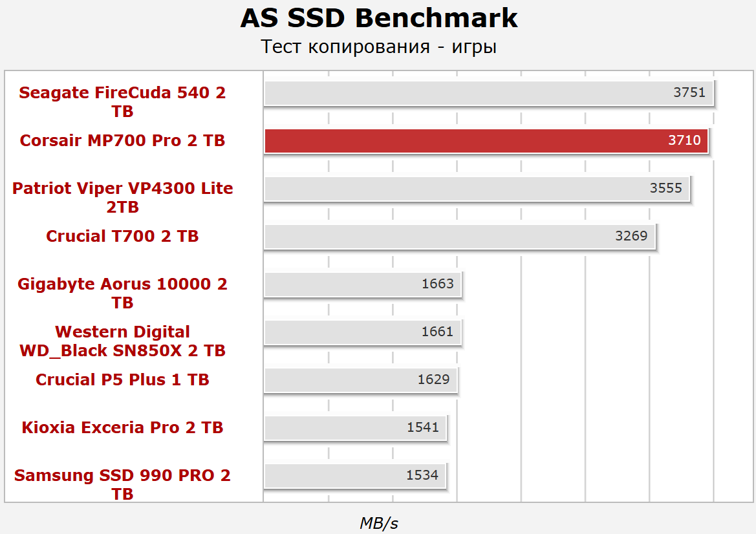This screenshot has height=534, width=756.
Task: Select the Gigabyte Aorus 10000 2 TB label
Action: (x=122, y=294)
